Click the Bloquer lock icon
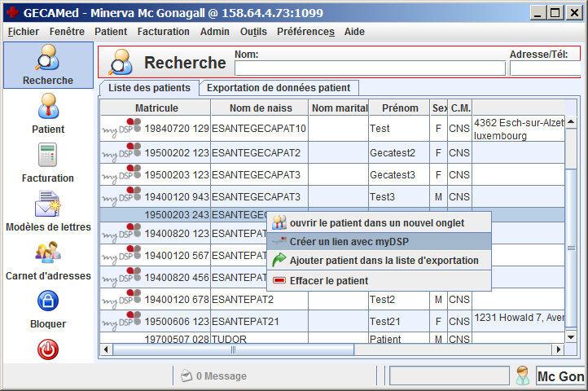 [47, 302]
